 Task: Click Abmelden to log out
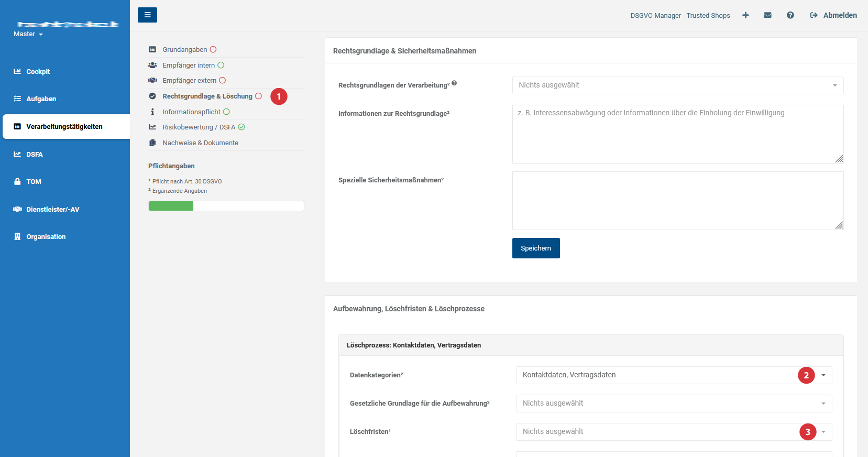[833, 15]
